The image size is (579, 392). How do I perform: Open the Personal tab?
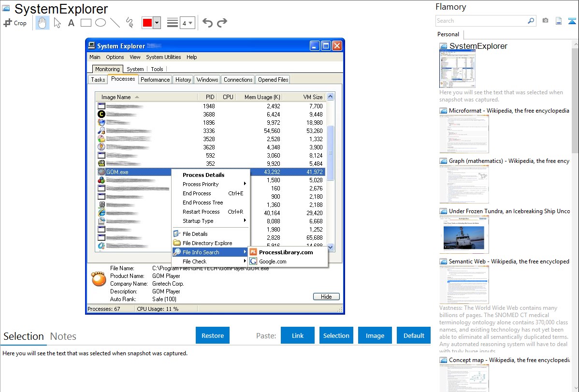tap(449, 34)
